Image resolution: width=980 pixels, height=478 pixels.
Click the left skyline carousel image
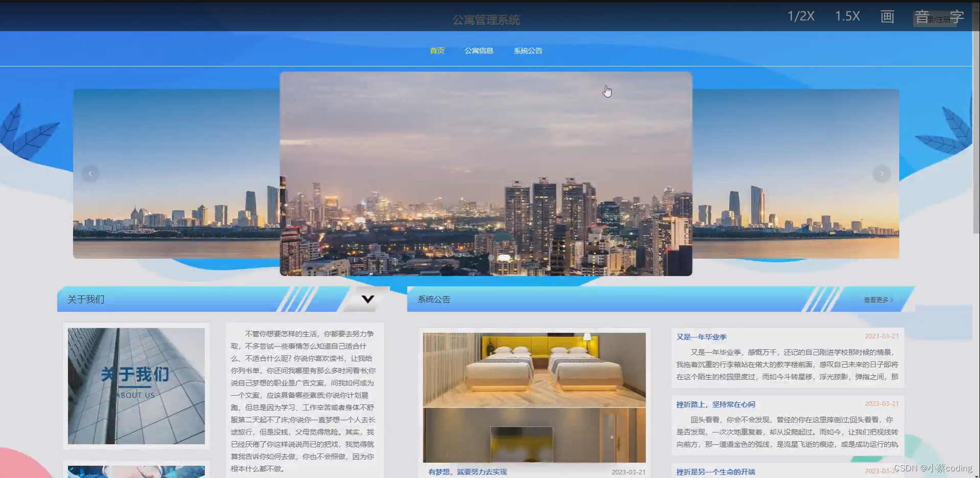[x=176, y=174]
